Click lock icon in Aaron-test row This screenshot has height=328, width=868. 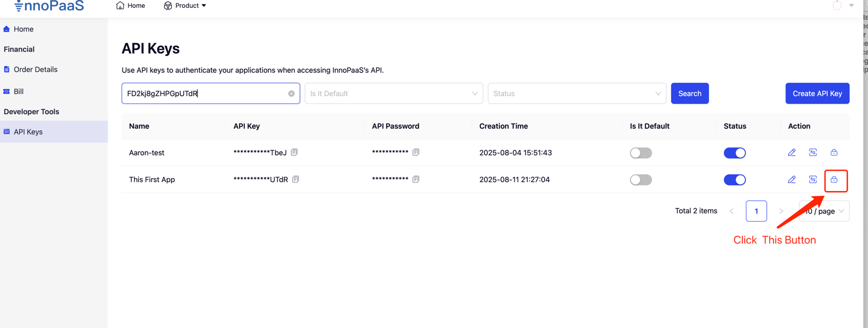[x=834, y=153]
